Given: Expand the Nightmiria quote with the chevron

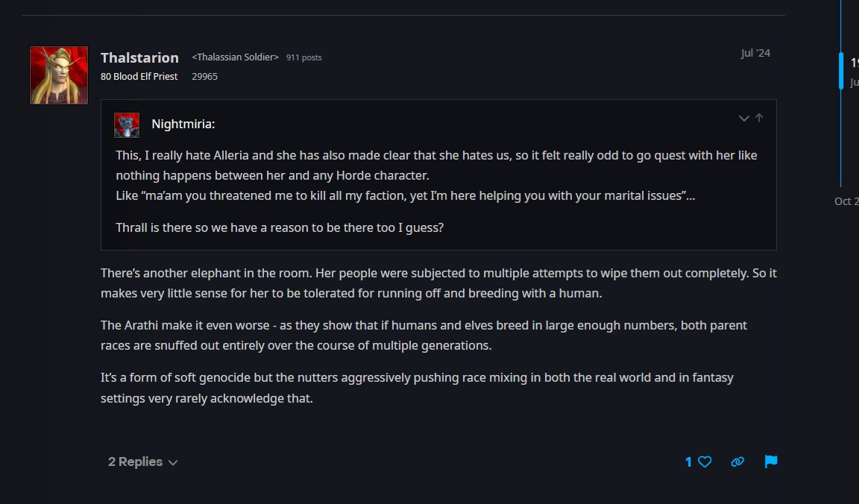Looking at the screenshot, I should pos(743,118).
